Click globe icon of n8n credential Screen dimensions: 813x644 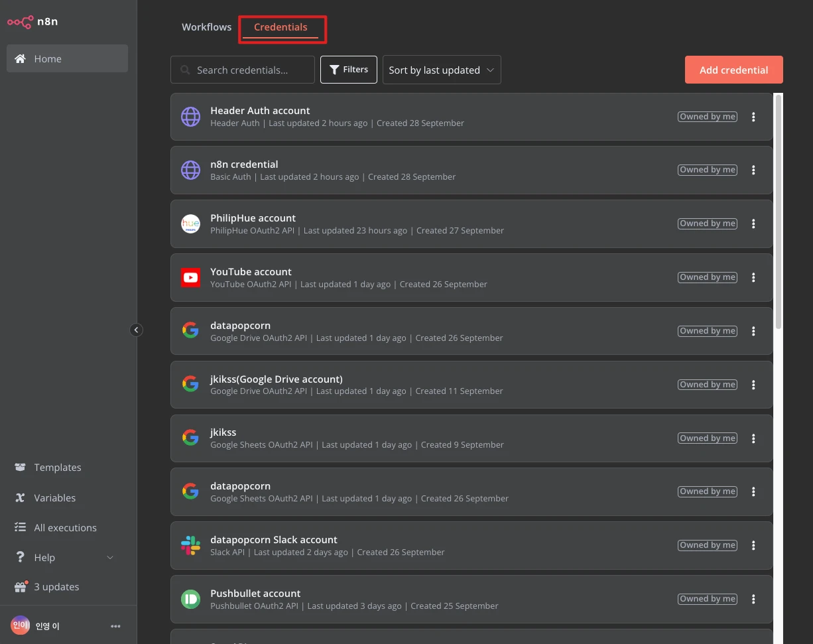pos(190,170)
